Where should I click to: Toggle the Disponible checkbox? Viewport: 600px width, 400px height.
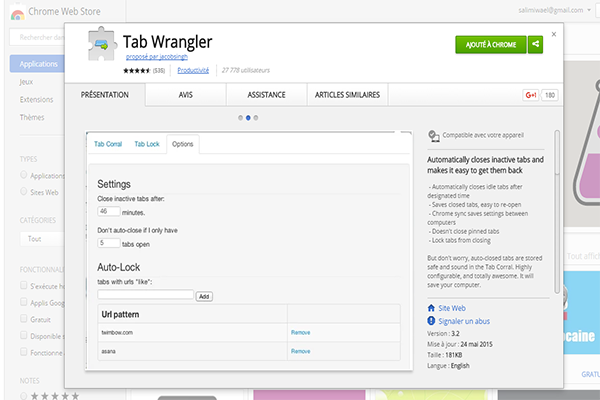tap(24, 335)
